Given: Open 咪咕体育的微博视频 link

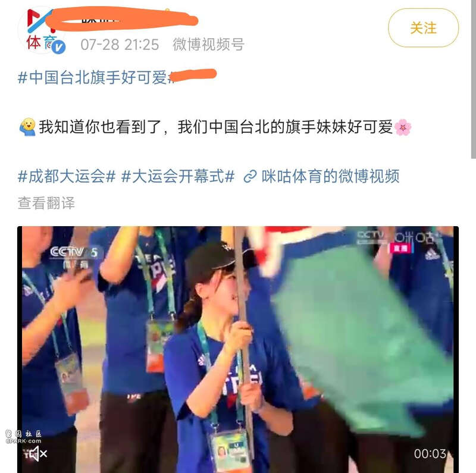Looking at the screenshot, I should coord(330,176).
